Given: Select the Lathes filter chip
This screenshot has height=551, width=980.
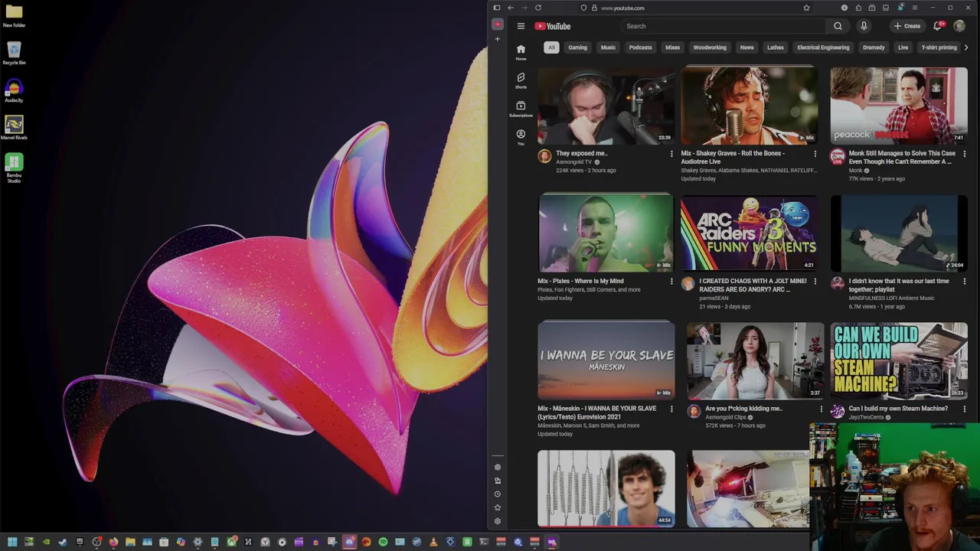Looking at the screenshot, I should tap(776, 47).
